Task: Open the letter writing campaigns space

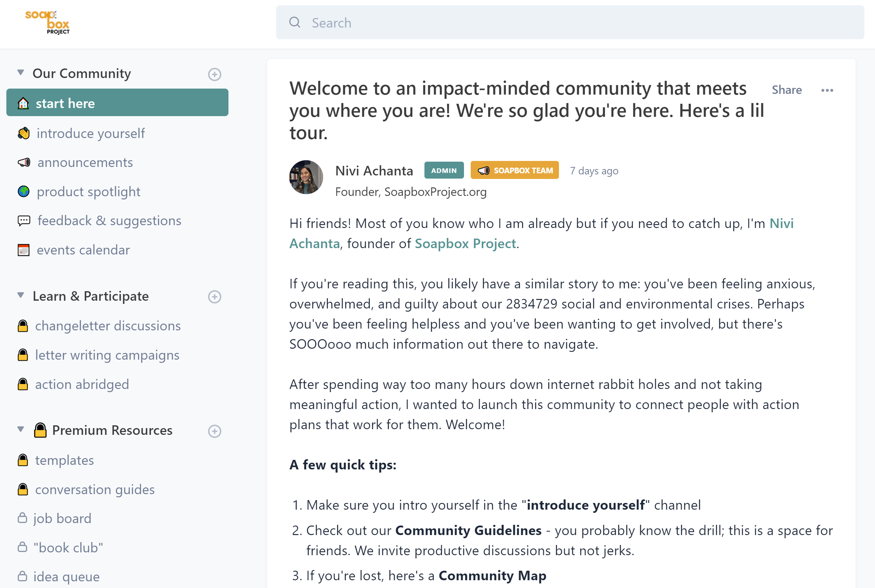Action: click(107, 355)
